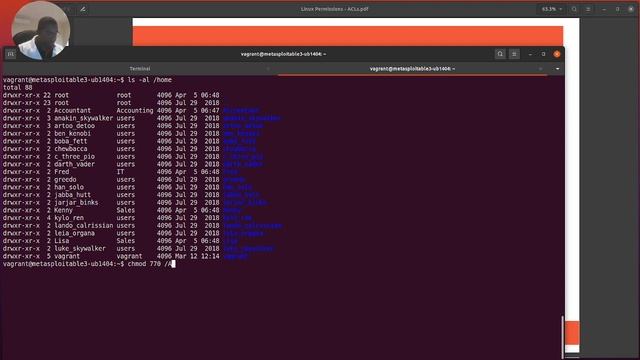Select the Fred directory row
The height and width of the screenshot is (360, 640).
point(120,172)
